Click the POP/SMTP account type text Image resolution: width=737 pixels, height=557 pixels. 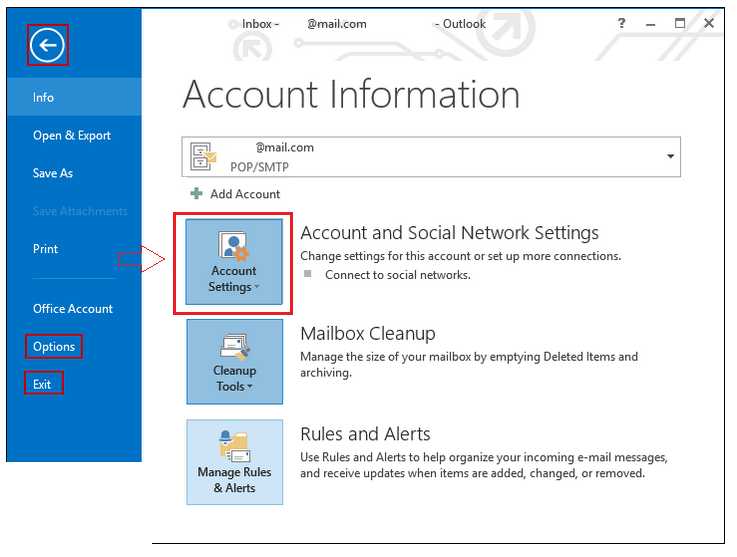pyautogui.click(x=259, y=167)
